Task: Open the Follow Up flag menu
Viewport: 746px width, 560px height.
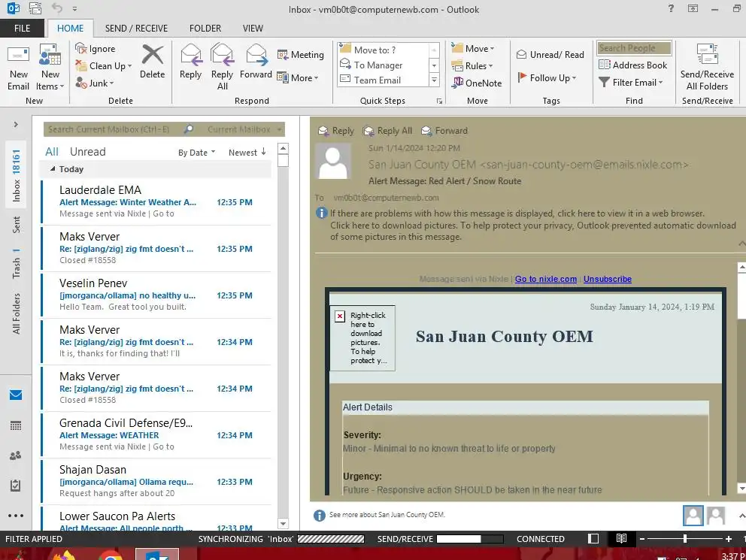Action: coord(547,77)
